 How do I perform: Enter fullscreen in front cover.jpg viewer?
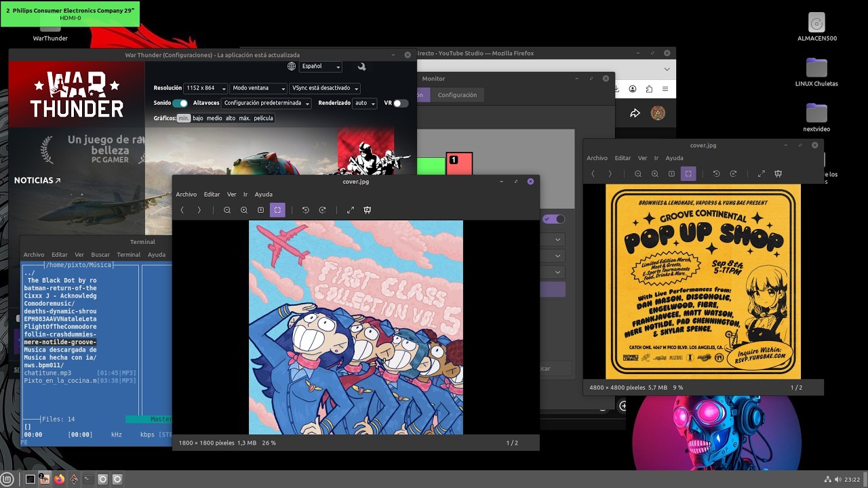coord(351,210)
